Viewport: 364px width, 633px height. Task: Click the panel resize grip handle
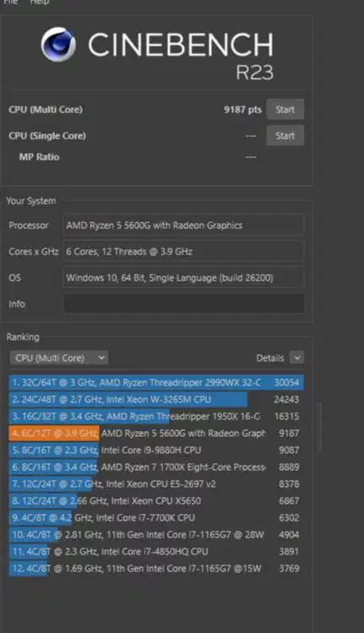tap(320, 427)
